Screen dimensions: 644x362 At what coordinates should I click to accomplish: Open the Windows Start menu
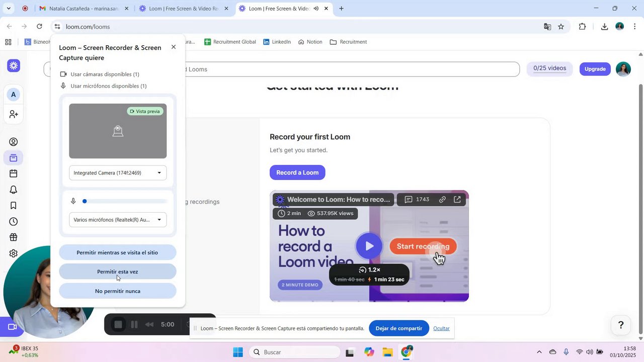[x=238, y=352]
